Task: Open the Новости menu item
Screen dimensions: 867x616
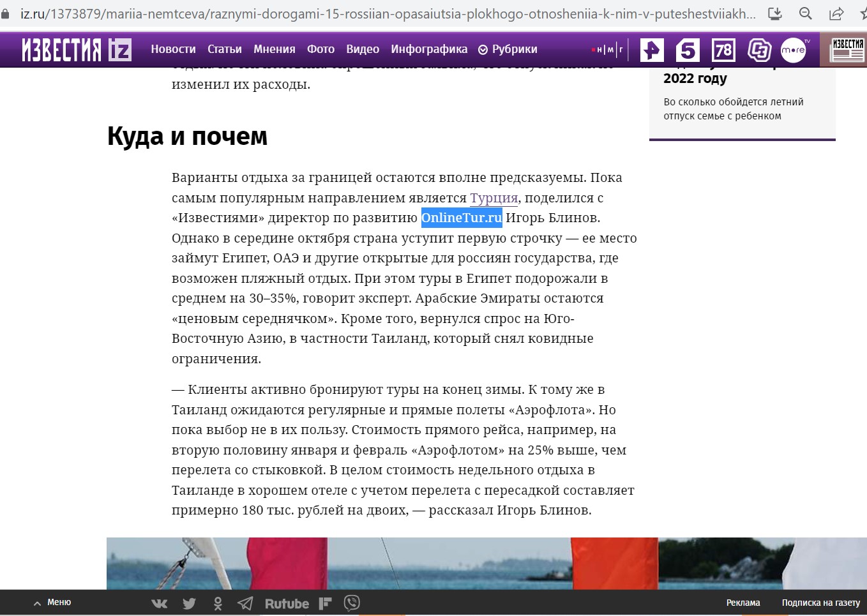Action: [x=173, y=49]
